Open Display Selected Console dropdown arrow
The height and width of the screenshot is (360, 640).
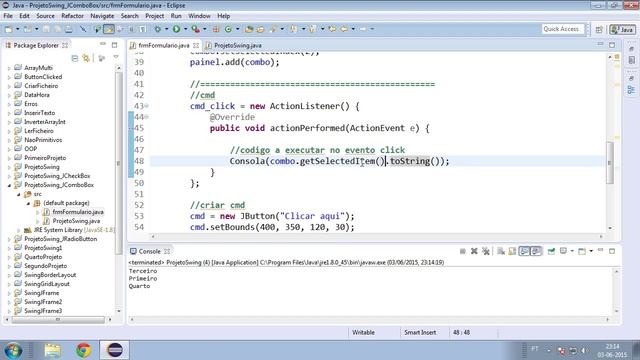coord(572,251)
